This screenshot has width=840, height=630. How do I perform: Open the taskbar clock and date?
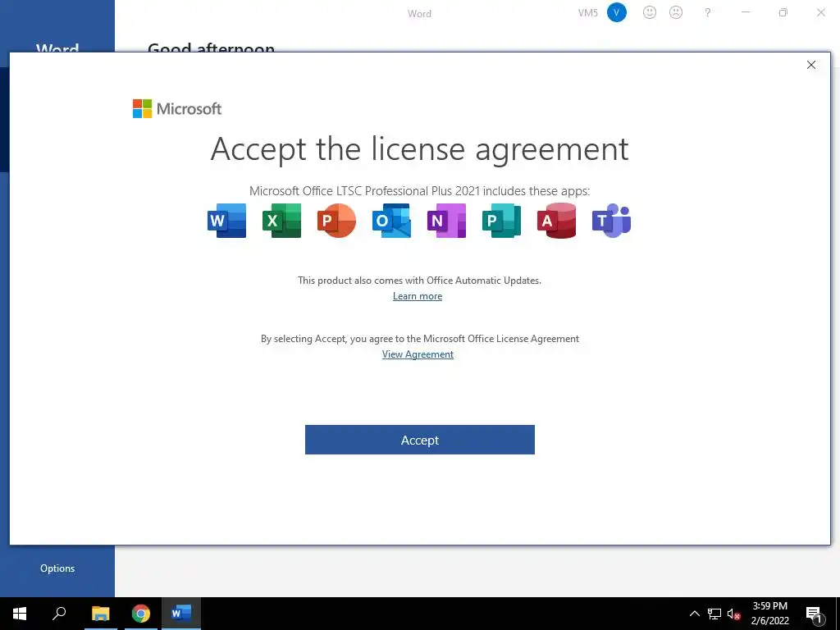click(x=769, y=614)
